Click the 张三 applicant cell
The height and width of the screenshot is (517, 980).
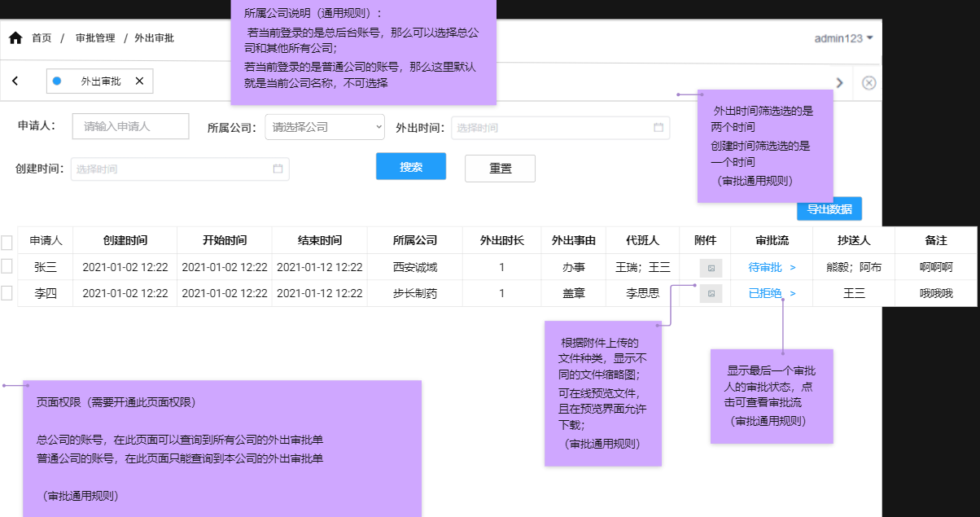(x=46, y=267)
